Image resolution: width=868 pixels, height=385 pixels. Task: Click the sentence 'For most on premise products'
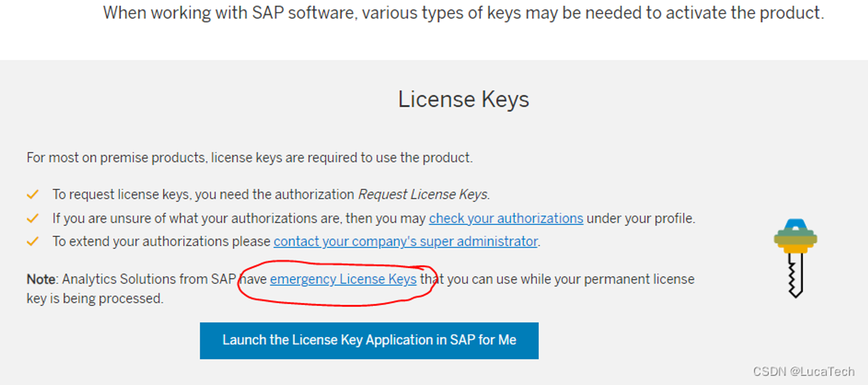[250, 158]
